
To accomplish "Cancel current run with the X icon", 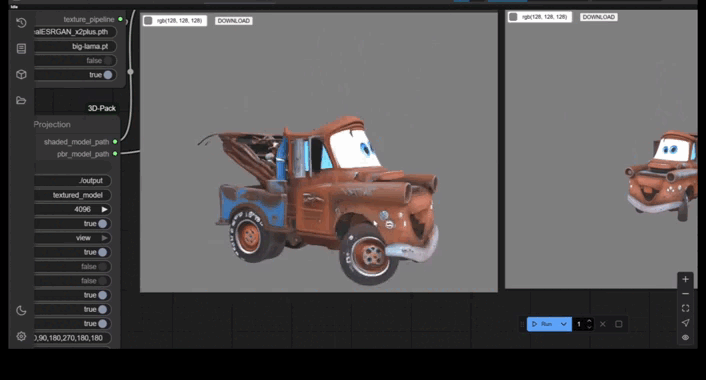I will point(603,324).
